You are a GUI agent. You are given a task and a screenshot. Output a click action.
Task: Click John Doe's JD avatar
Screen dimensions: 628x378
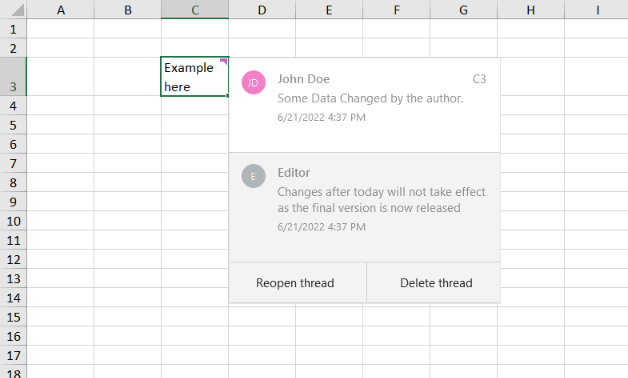(254, 82)
